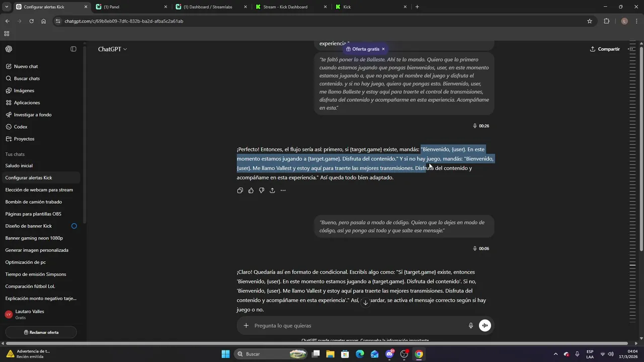Image resolution: width=644 pixels, height=362 pixels.
Task: Switch to Dashboard / Streamlabs tab
Action: click(211, 7)
